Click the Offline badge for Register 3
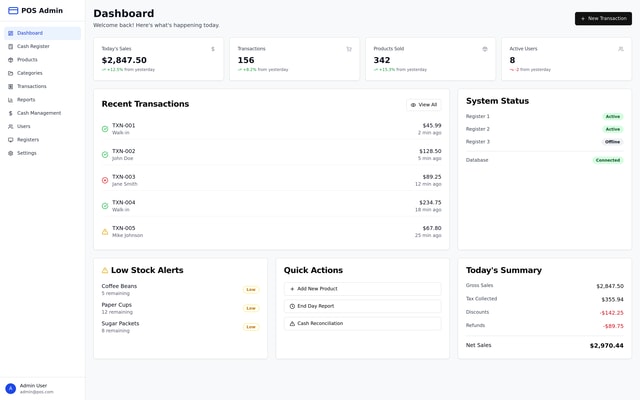This screenshot has height=400, width=640. coord(612,142)
